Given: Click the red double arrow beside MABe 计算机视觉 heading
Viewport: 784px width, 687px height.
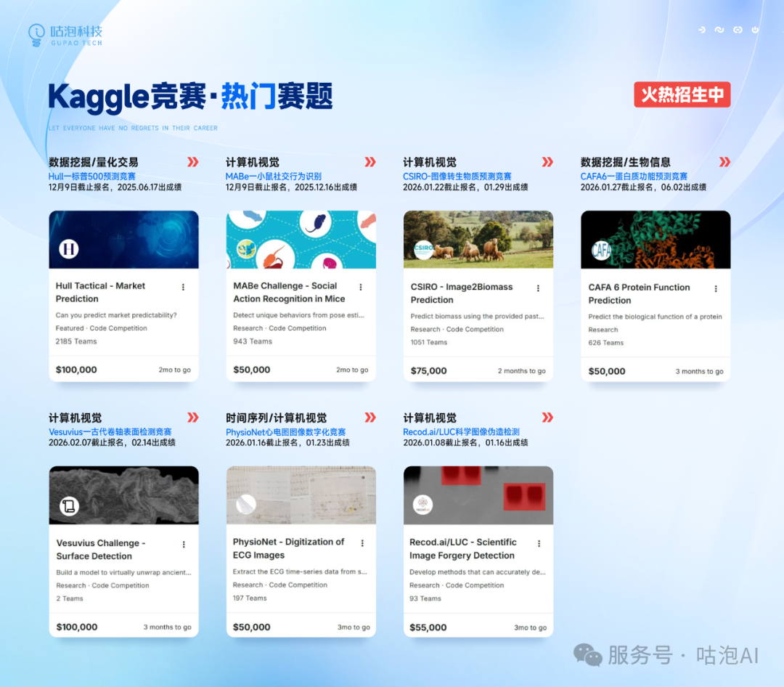Looking at the screenshot, I should (x=370, y=162).
